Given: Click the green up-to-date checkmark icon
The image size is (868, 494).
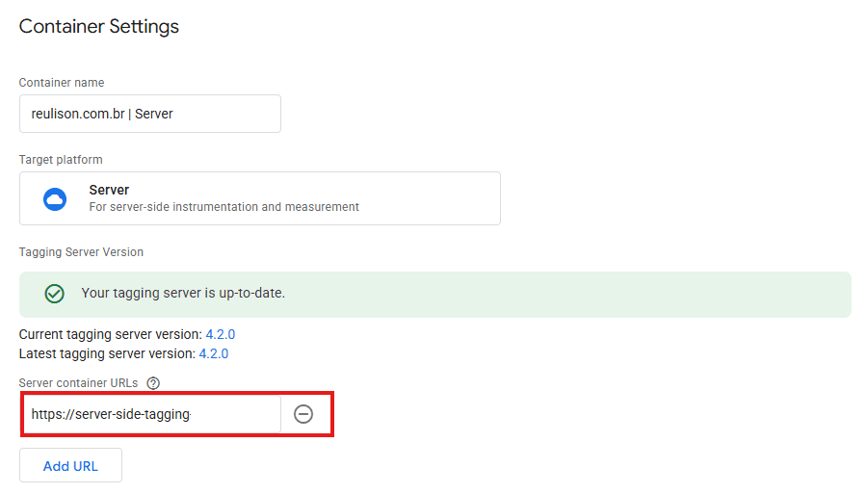Looking at the screenshot, I should [55, 294].
